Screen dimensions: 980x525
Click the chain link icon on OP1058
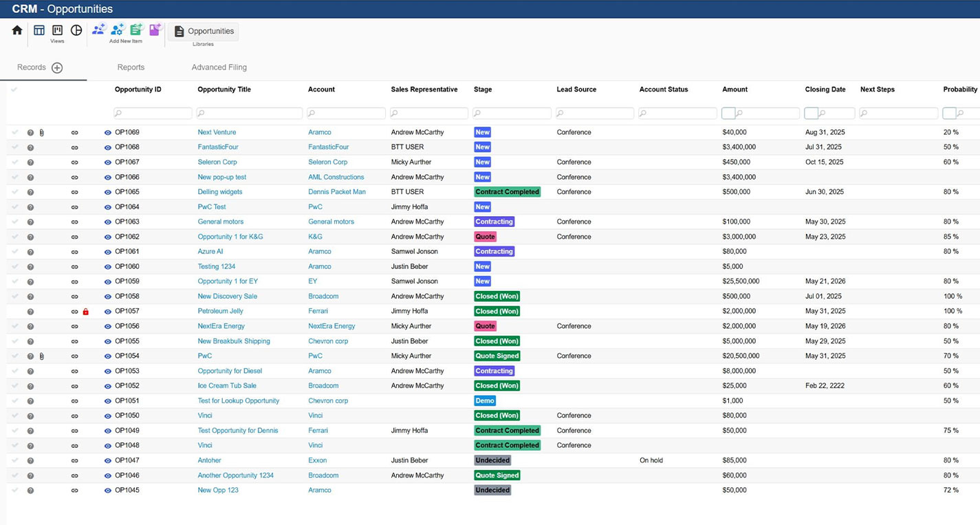(x=74, y=297)
